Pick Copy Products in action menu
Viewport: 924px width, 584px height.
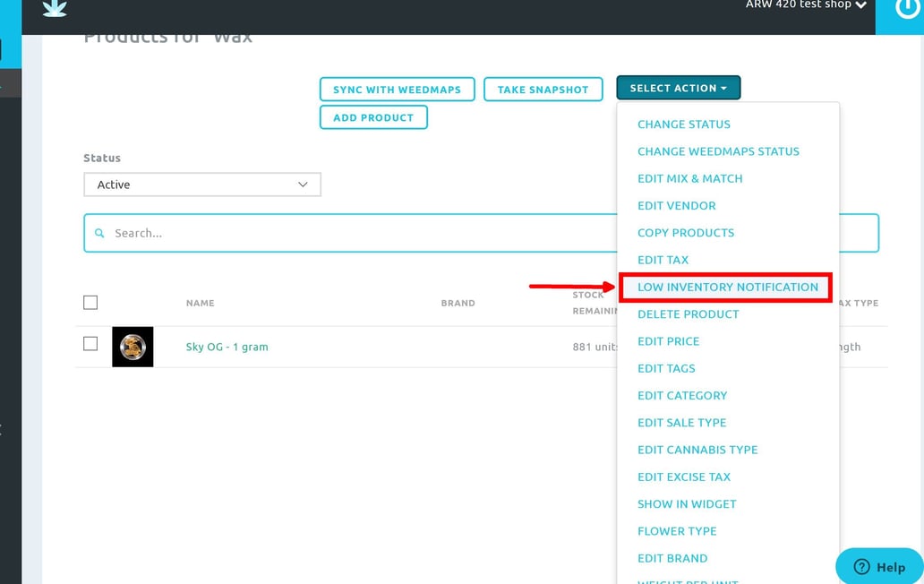point(685,233)
